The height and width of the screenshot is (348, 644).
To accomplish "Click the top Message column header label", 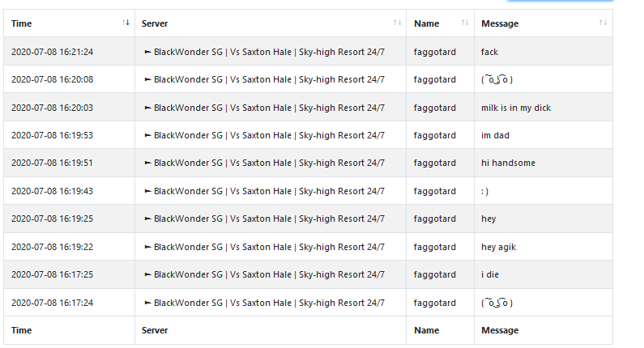I will point(500,23).
